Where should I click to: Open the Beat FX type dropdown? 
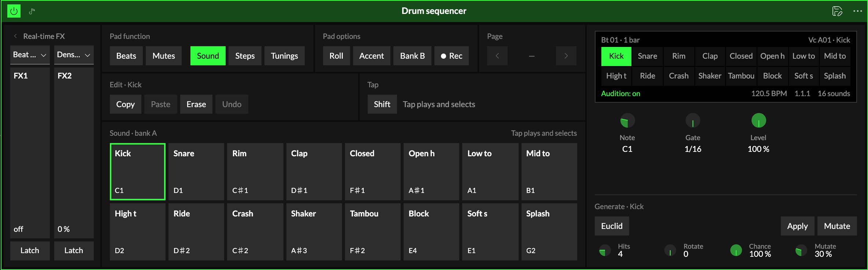(30, 55)
